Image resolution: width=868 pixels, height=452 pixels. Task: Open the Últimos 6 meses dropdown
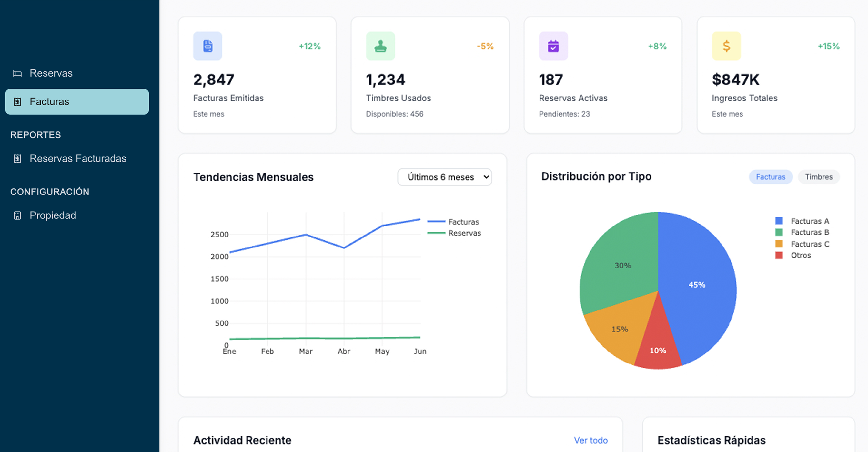tap(444, 177)
